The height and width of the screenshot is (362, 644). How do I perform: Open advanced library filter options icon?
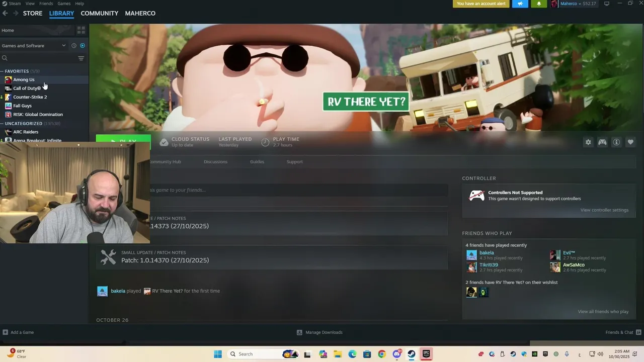tap(81, 58)
